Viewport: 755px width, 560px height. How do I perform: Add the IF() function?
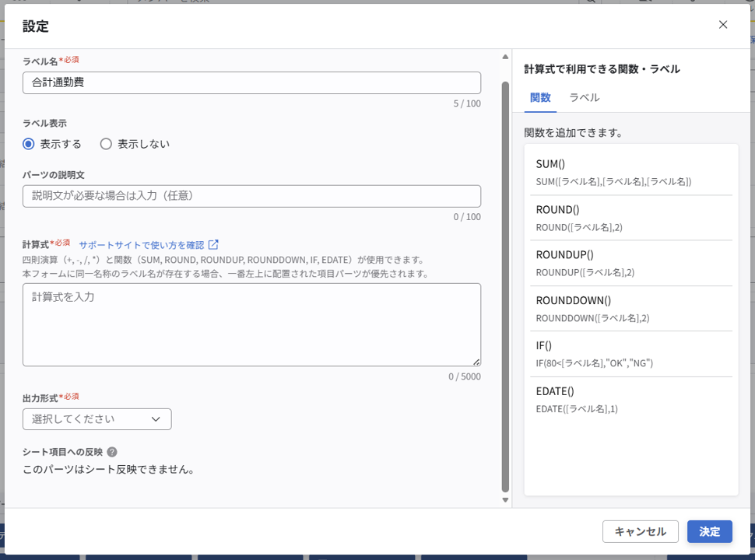(630, 354)
